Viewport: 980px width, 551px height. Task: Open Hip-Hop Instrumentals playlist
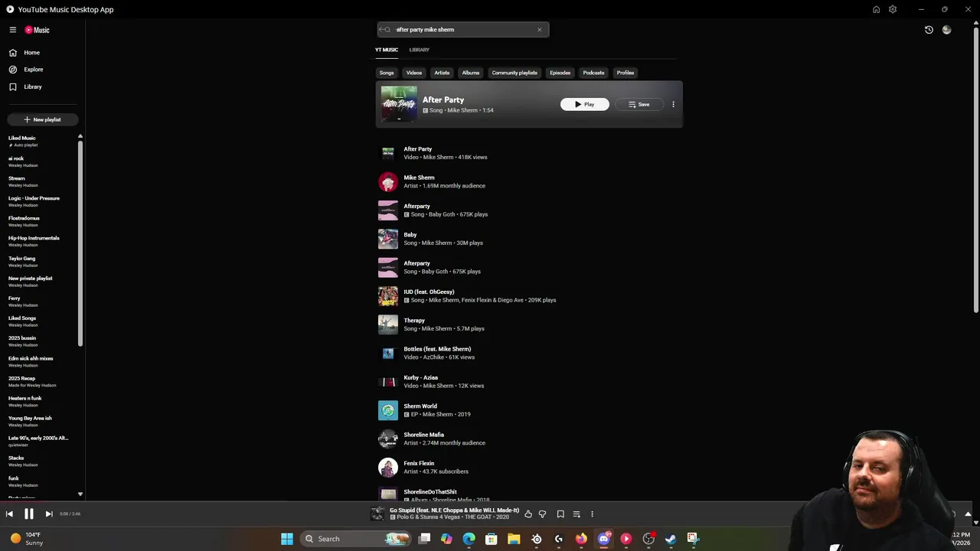pyautogui.click(x=40, y=241)
